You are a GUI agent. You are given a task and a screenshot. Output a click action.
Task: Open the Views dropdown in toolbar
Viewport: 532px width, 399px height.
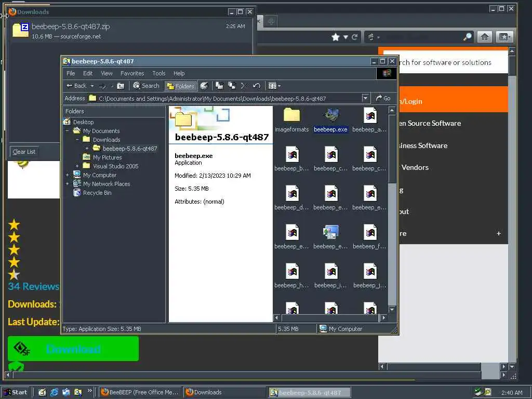click(274, 86)
